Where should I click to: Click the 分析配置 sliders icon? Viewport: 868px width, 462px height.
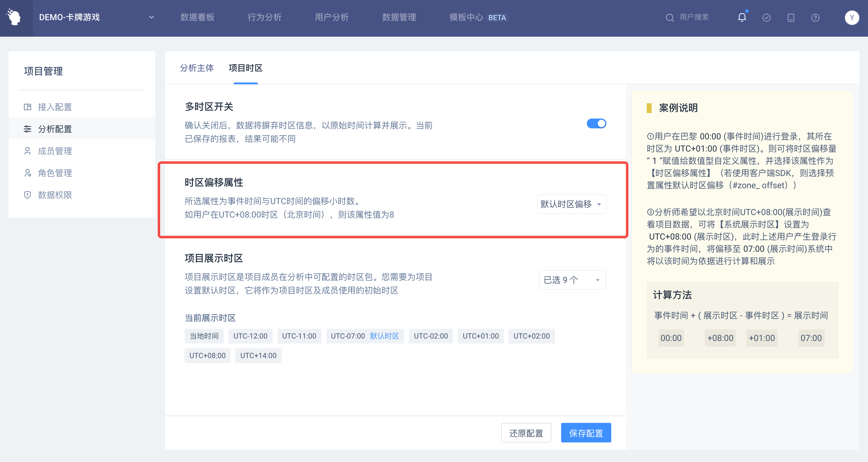27,129
